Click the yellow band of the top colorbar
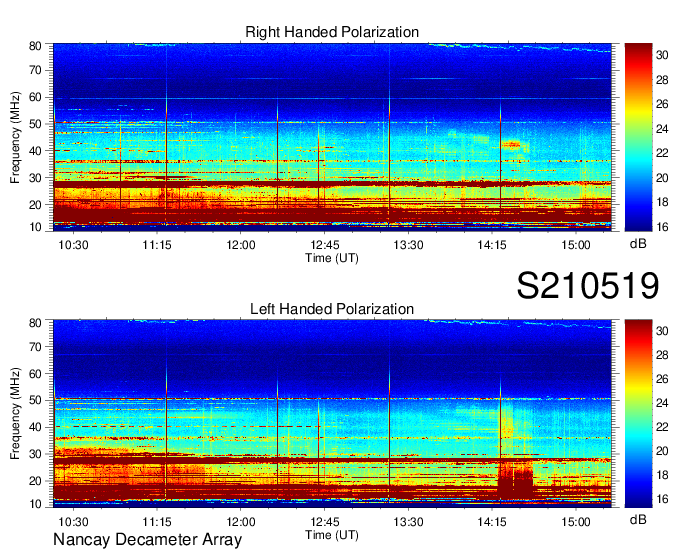680x552 pixels. pyautogui.click(x=638, y=111)
